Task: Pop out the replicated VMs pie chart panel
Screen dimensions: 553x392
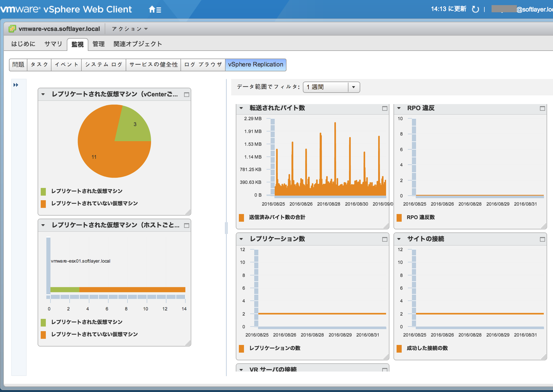Action: 187,94
